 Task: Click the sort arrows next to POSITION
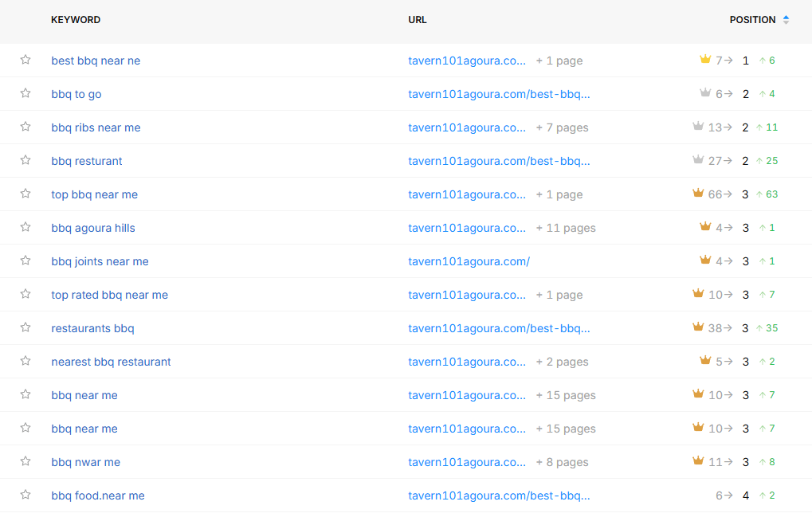(x=787, y=20)
